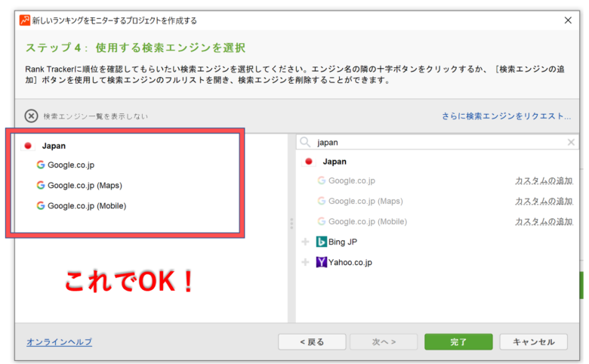Screen dimensions: 589x364
Task: Finish the wizard with green 完了 button
Action: 458,342
